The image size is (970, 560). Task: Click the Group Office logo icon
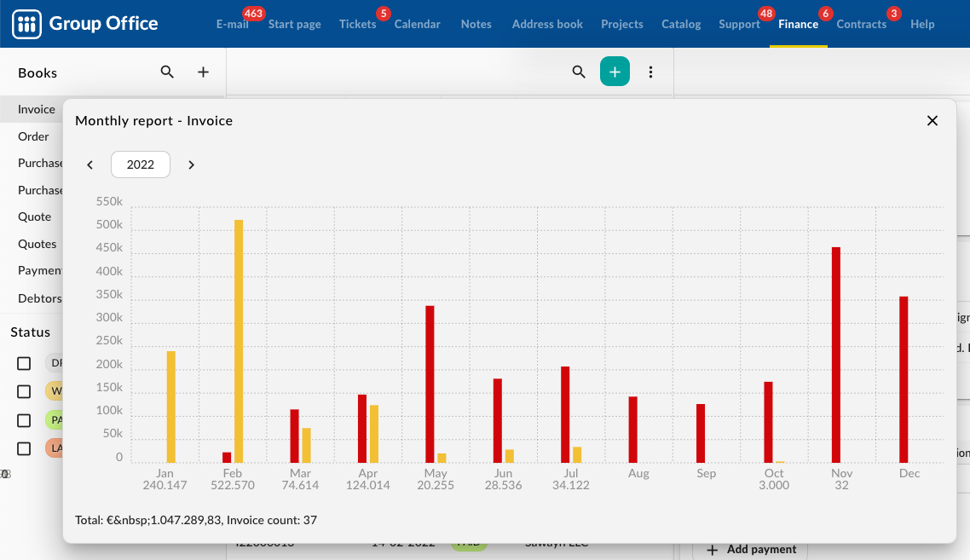point(27,24)
